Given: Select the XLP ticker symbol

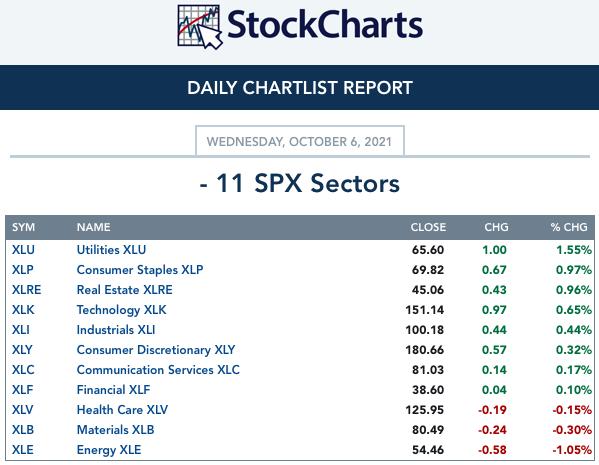Looking at the screenshot, I should (23, 270).
